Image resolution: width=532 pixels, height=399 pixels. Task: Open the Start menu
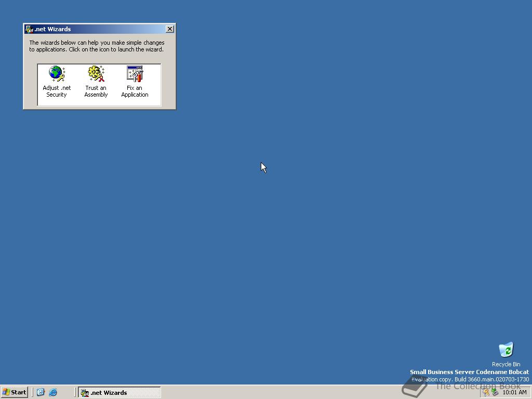coord(14,392)
